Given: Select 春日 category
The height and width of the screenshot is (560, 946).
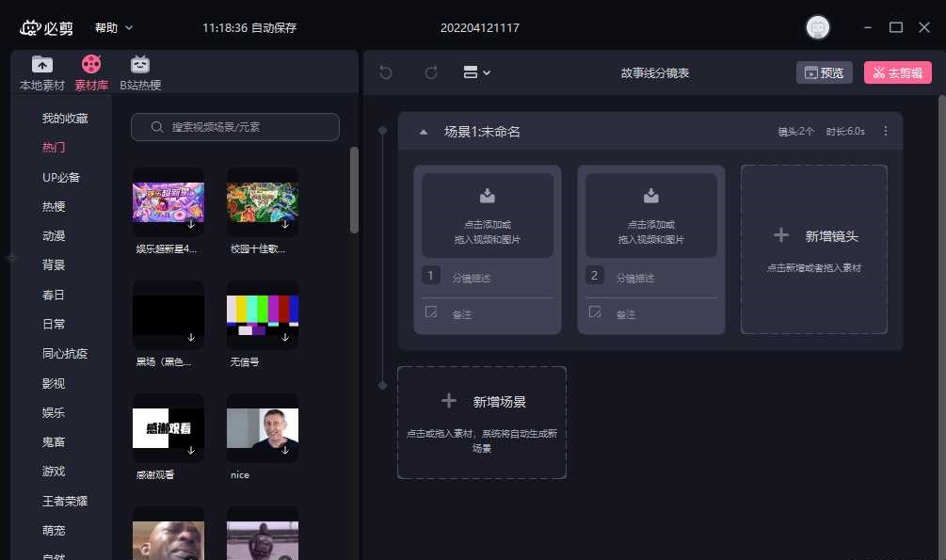Looking at the screenshot, I should click(x=53, y=295).
